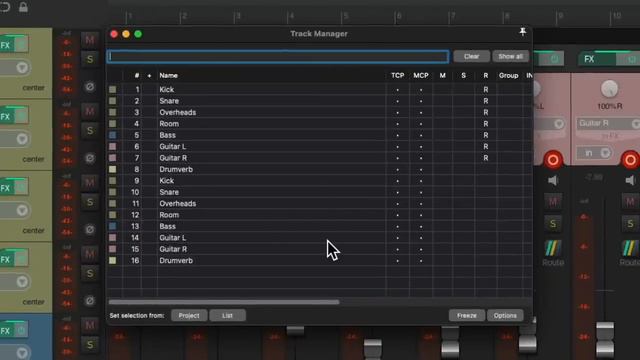Toggle FX bypass power icon left of Guitar R strip
640x360 pixels.
pos(554,59)
